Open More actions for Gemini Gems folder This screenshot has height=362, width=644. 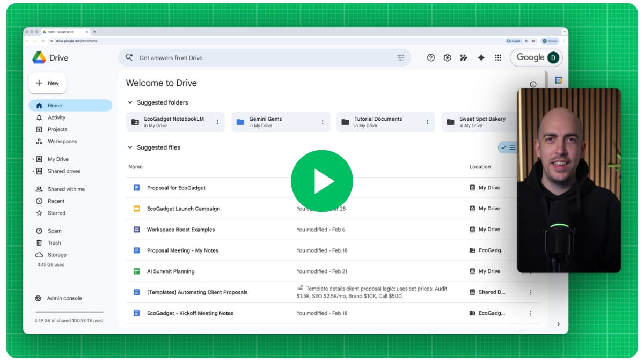(x=323, y=122)
